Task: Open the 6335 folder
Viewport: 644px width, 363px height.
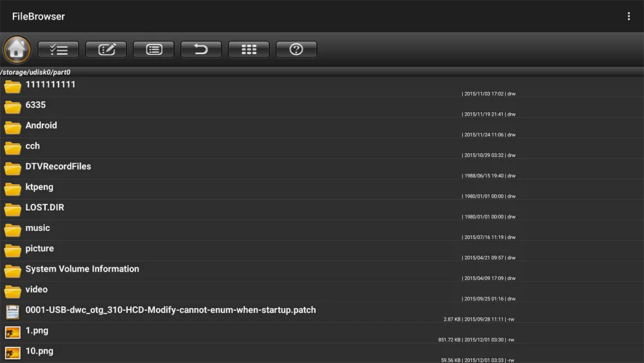Action: pyautogui.click(x=322, y=107)
